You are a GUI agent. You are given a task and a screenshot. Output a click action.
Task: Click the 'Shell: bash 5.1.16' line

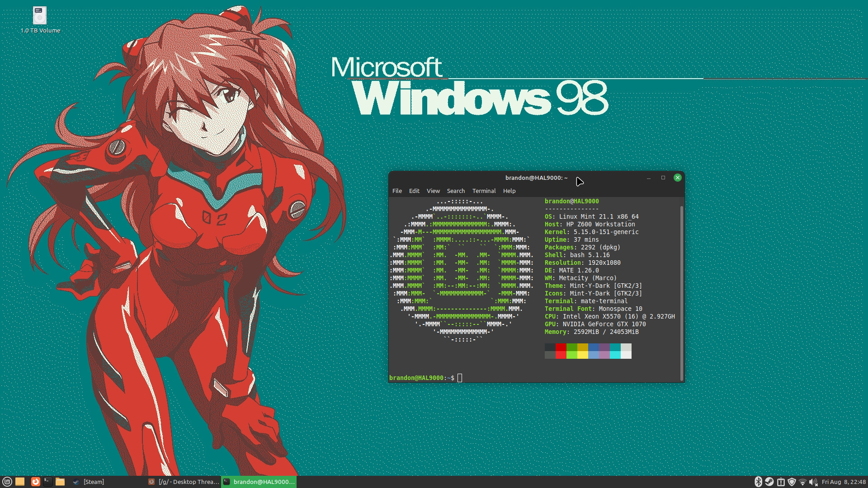[577, 255]
